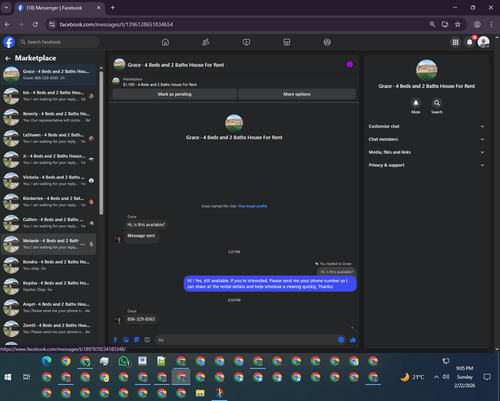Open the clock and date in system tray
Viewport: 500px width, 401px height.
click(x=465, y=377)
